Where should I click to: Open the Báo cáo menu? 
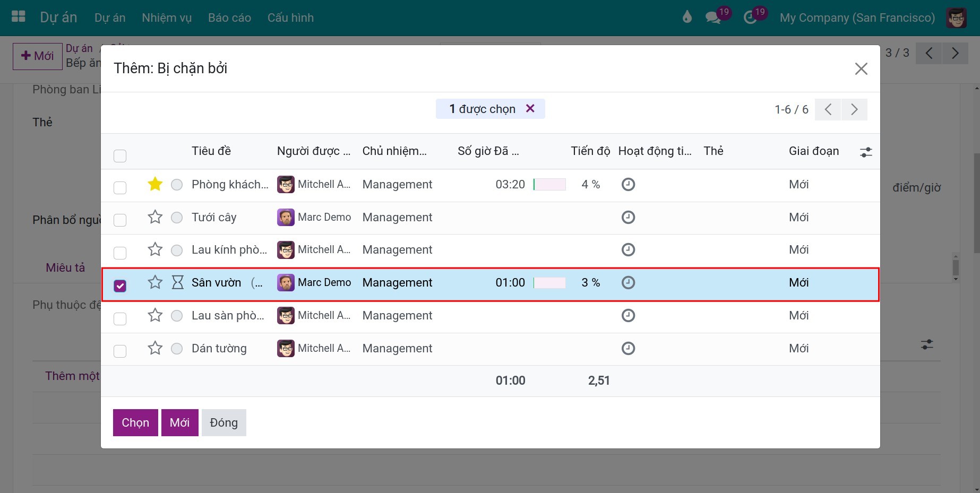coord(229,18)
